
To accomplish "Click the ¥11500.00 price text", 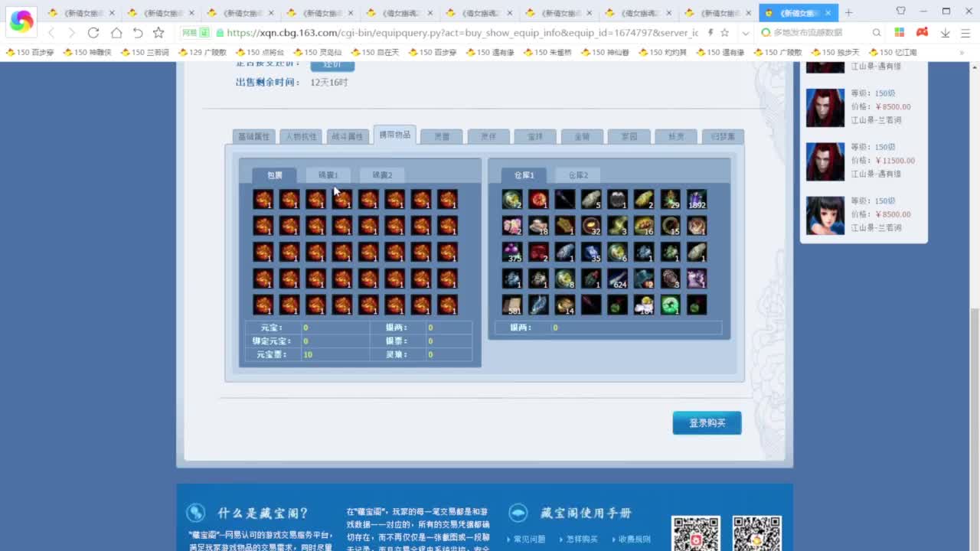I will pyautogui.click(x=895, y=161).
